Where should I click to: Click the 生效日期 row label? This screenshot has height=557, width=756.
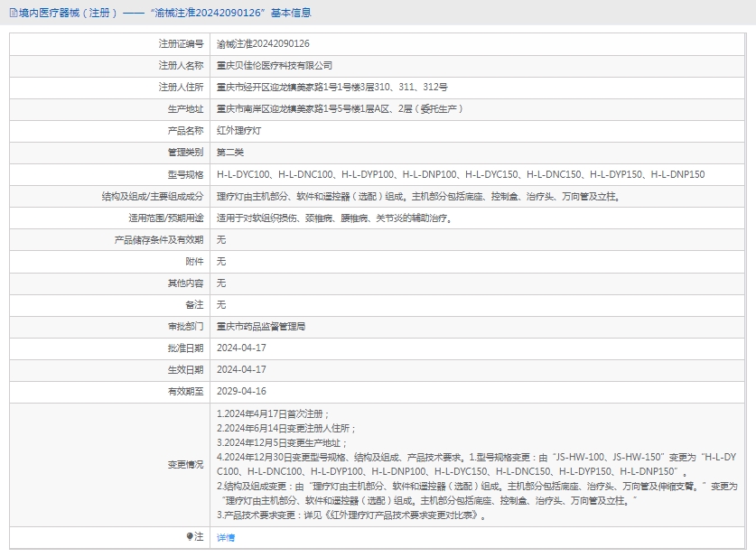click(185, 370)
